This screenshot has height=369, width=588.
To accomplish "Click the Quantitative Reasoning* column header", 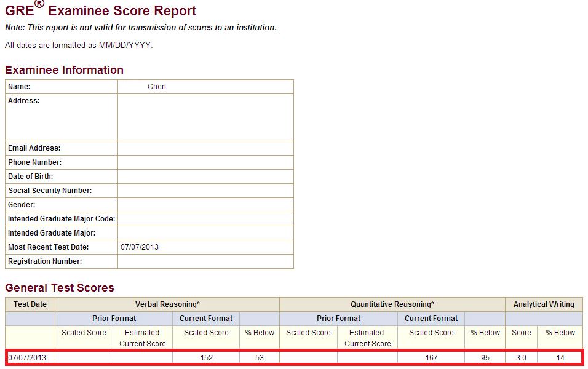I will 392,304.
